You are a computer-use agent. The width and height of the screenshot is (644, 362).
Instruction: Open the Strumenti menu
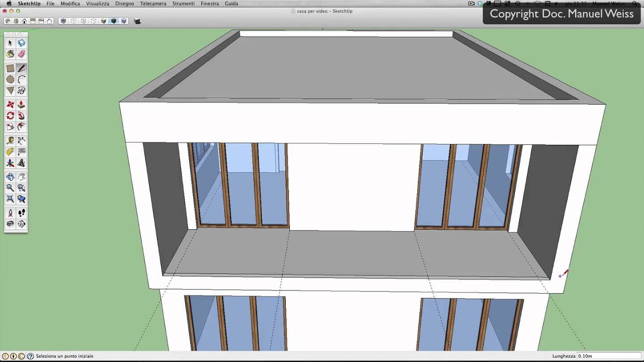pos(183,4)
